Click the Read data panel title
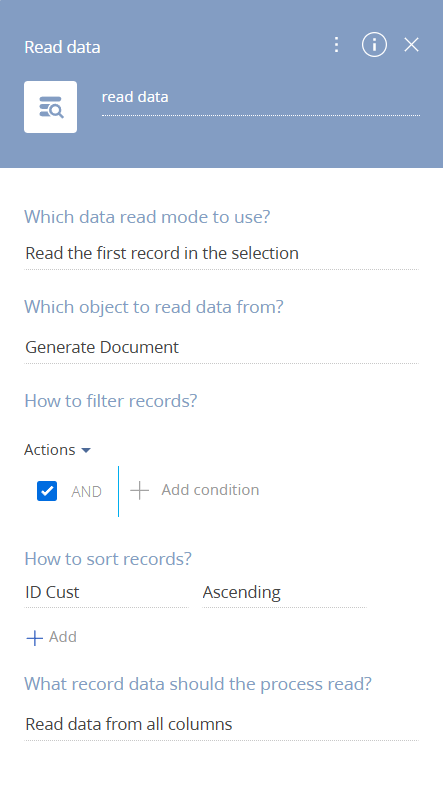Image resolution: width=443 pixels, height=792 pixels. point(63,47)
